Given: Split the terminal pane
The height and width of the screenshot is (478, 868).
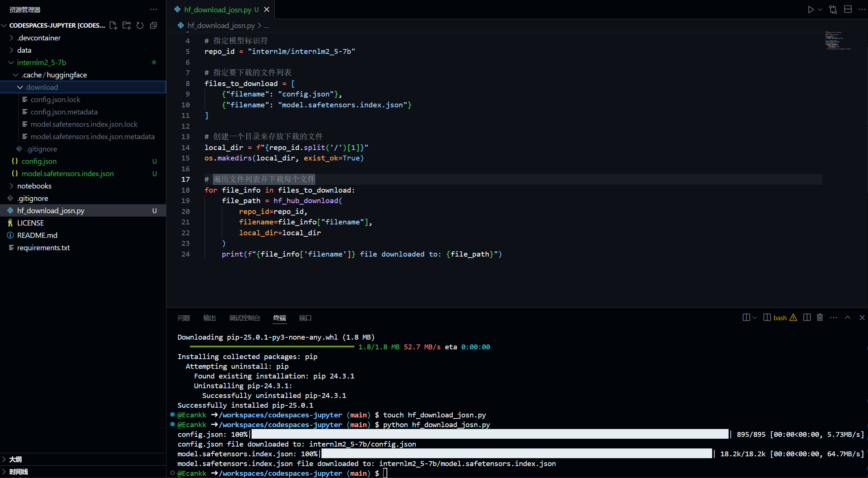Looking at the screenshot, I should [807, 318].
